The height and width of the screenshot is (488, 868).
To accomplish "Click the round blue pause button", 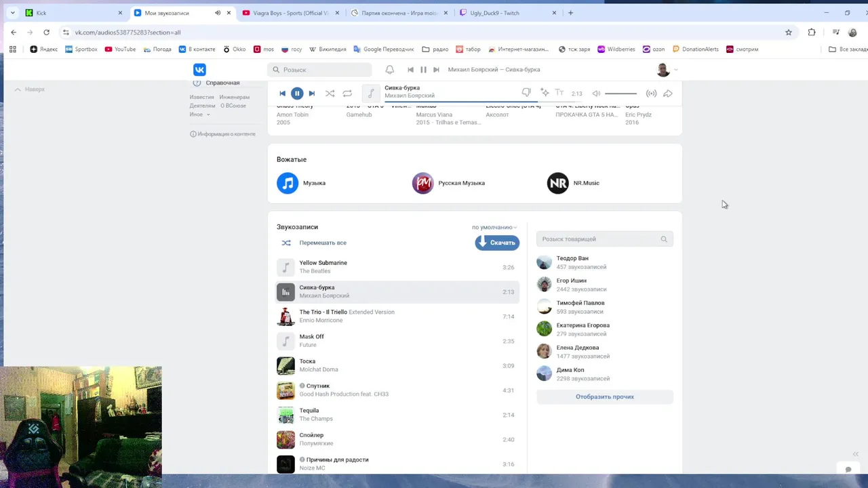I will point(297,94).
